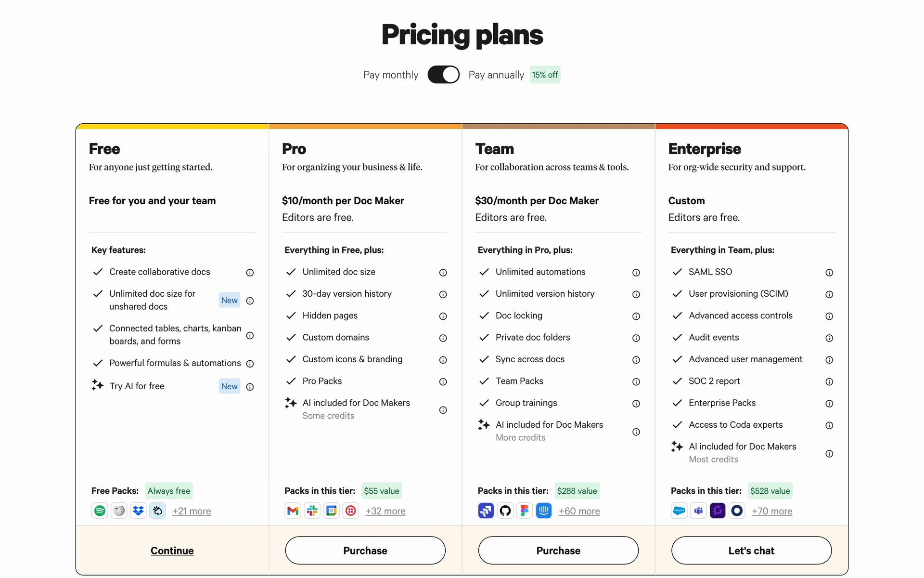Expand the +60 more Team packs list
The image size is (924, 578).
pyautogui.click(x=579, y=511)
